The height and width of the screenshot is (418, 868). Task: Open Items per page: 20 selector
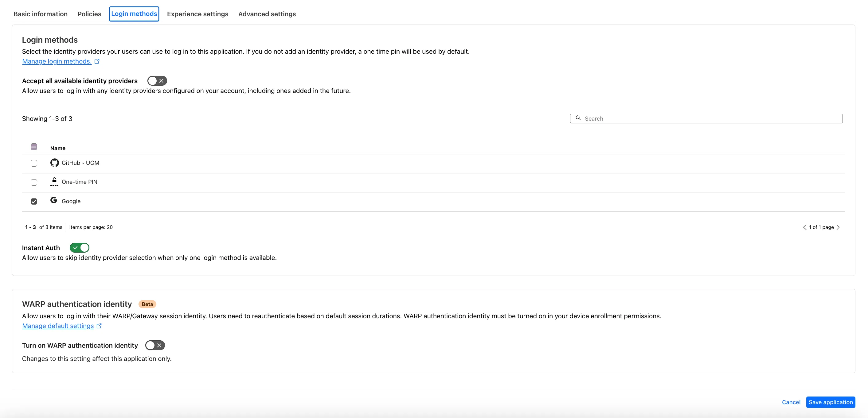(91, 227)
